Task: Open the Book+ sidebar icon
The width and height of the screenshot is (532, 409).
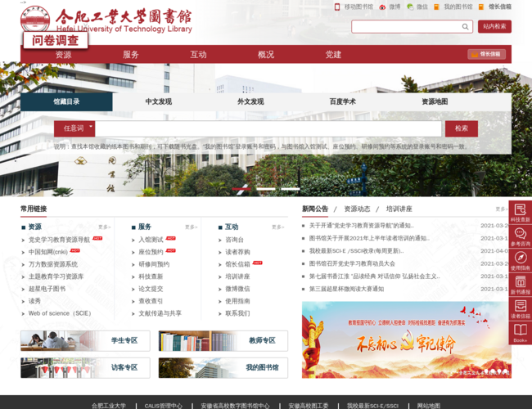Action: (520, 333)
